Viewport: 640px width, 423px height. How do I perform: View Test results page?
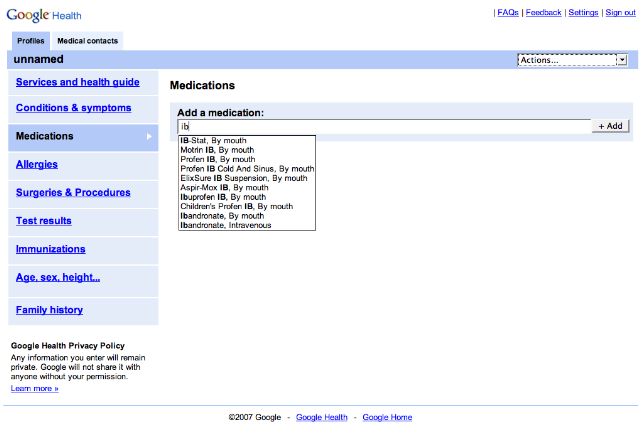[x=44, y=221]
